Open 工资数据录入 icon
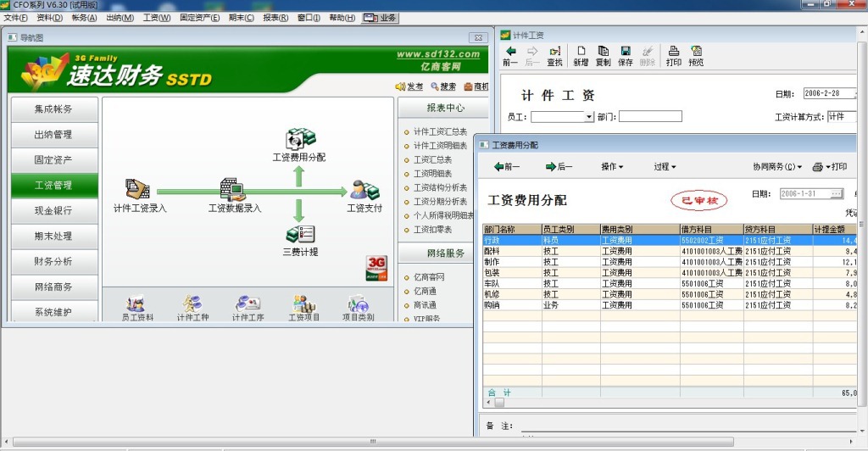Screen dimensions: 868x451 [232, 189]
